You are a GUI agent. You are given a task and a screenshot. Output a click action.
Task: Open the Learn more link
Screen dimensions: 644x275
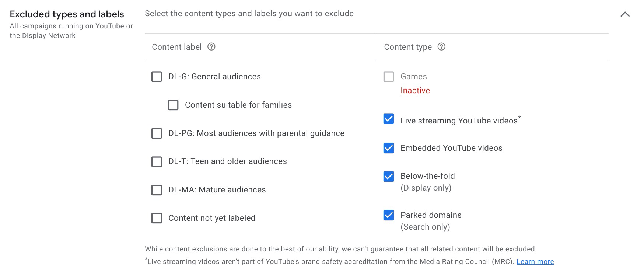(x=535, y=261)
